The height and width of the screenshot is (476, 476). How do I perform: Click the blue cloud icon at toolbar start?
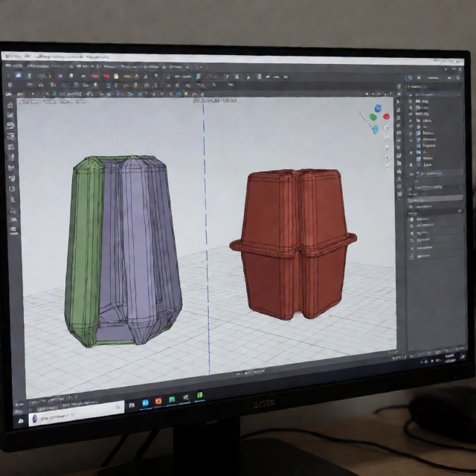coord(18,74)
